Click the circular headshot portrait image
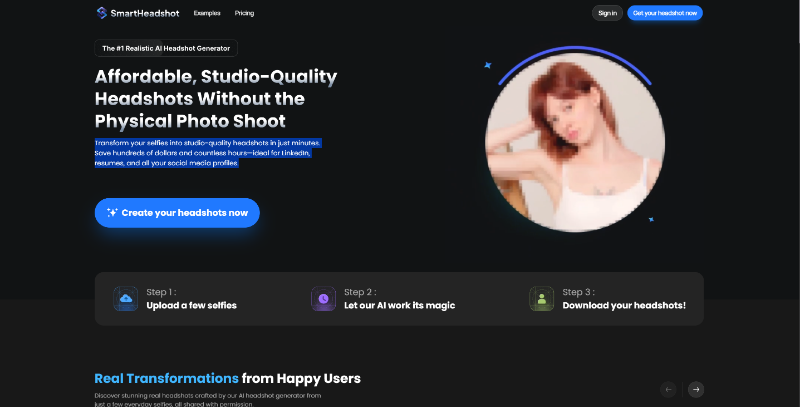The width and height of the screenshot is (800, 407). tap(575, 142)
